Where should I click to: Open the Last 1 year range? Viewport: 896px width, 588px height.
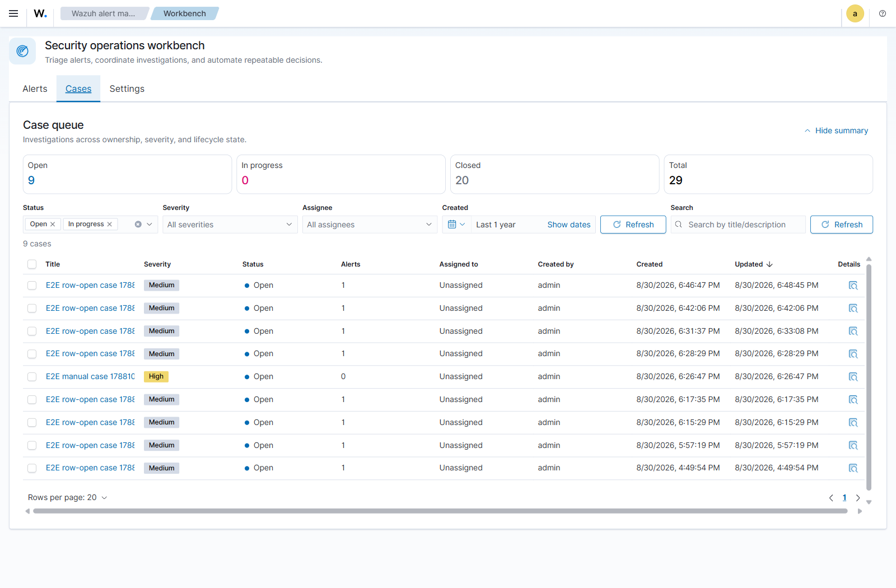(x=496, y=225)
